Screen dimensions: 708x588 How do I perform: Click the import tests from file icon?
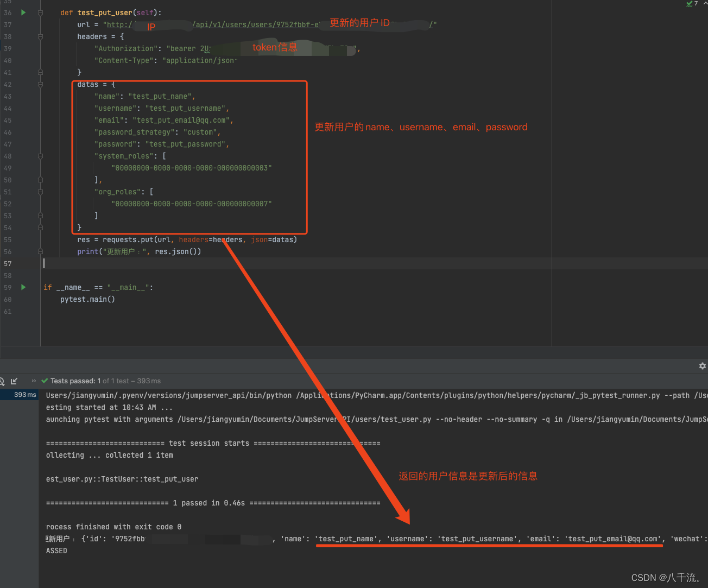point(14,381)
